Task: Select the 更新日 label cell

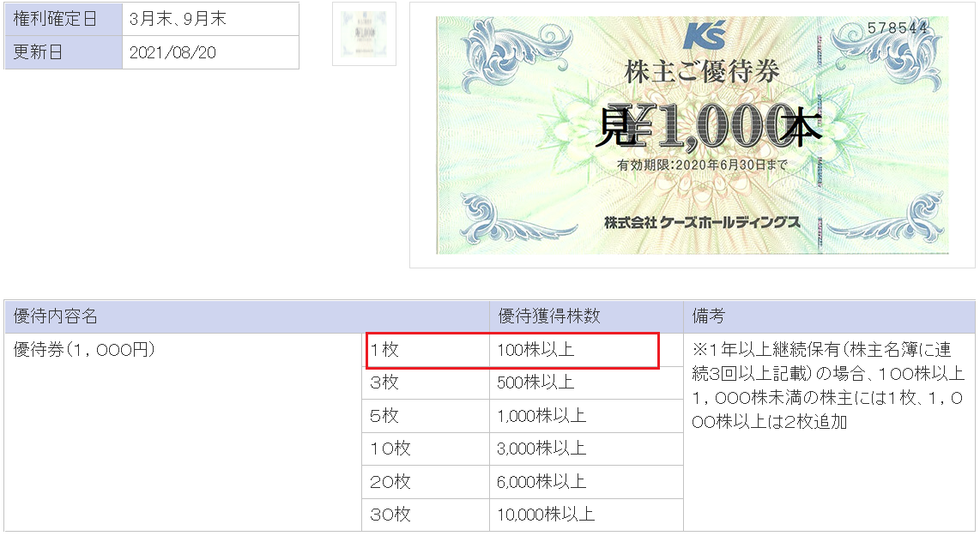Action: 64,52
